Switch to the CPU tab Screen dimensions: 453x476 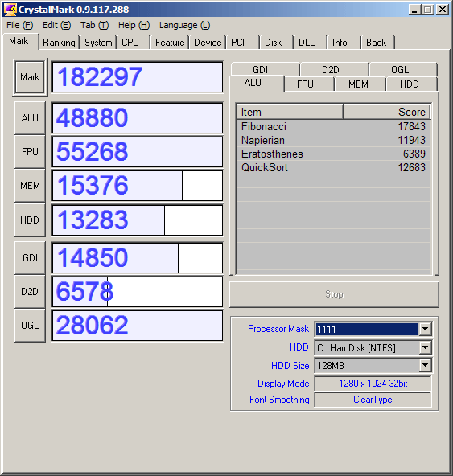(x=134, y=43)
